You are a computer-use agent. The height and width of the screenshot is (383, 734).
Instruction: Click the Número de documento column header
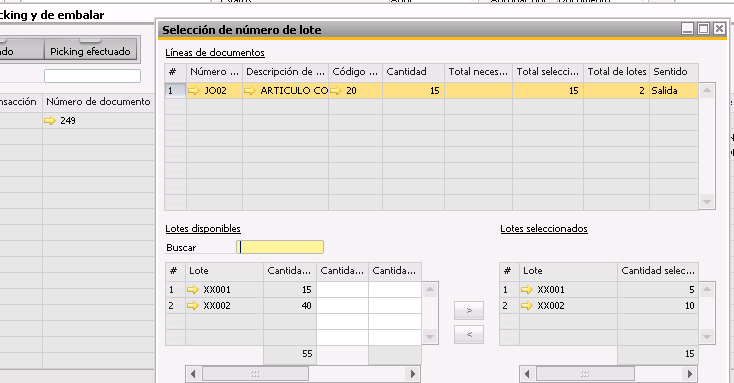(98, 102)
